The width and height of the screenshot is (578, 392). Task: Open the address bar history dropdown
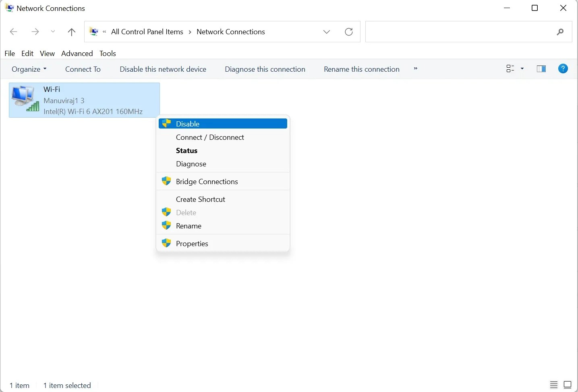tap(326, 31)
